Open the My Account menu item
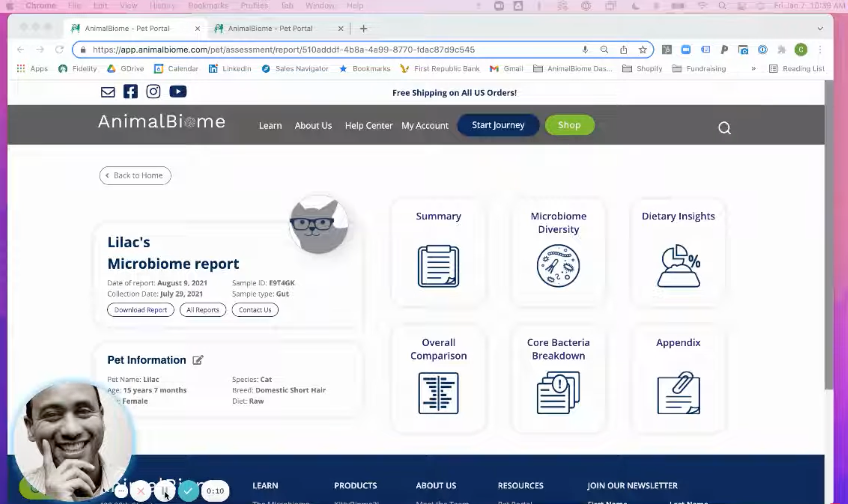 (x=425, y=125)
